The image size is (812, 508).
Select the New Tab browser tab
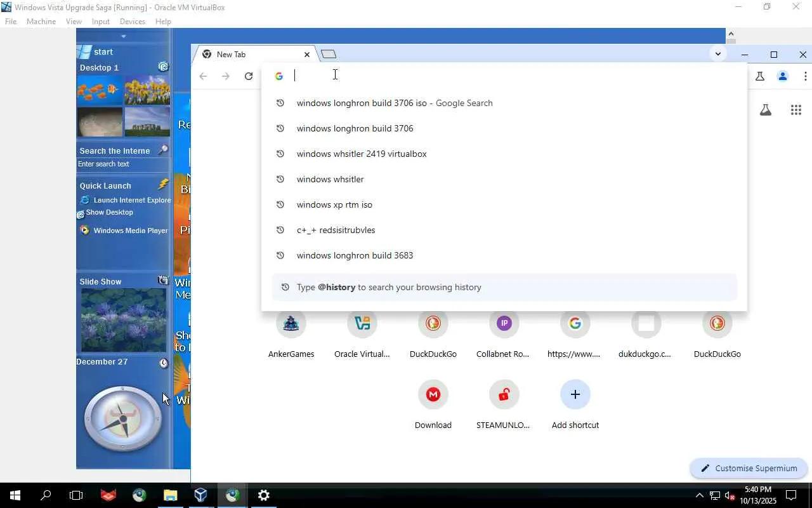point(255,54)
